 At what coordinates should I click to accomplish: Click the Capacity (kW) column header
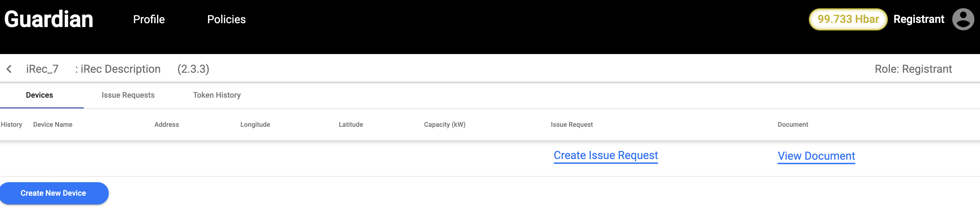click(x=444, y=124)
